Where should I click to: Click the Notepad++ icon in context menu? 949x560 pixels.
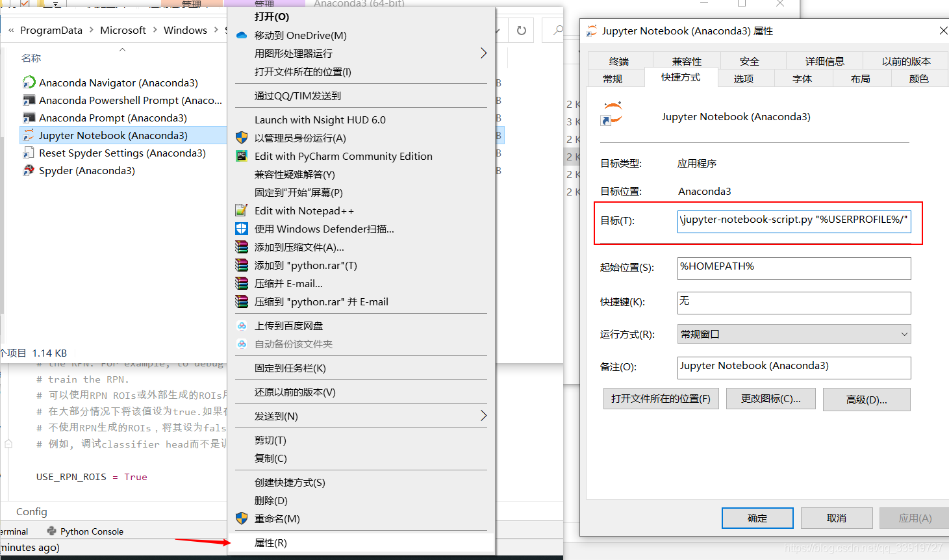(x=242, y=210)
